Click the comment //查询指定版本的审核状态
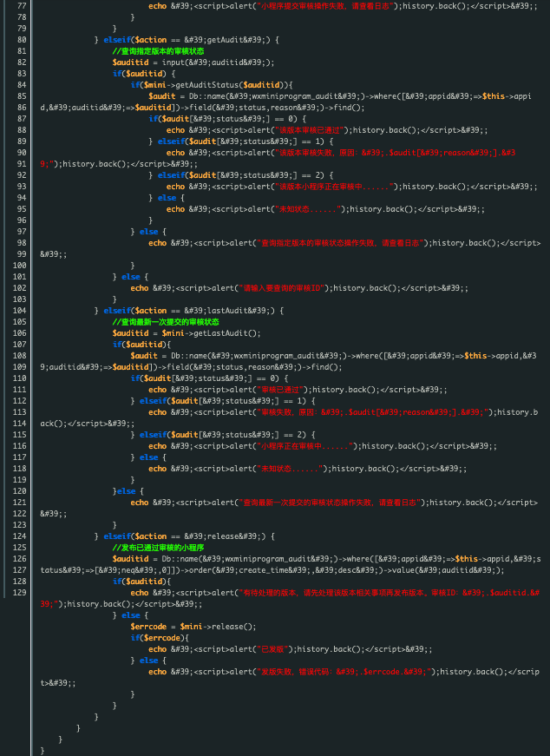Image resolution: width=550 pixels, height=756 pixels. point(158,51)
